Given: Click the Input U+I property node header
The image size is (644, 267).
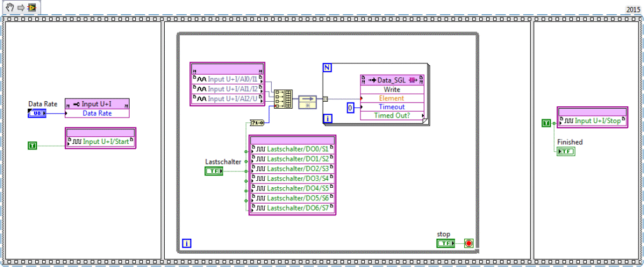Looking at the screenshot, I should tap(97, 104).
